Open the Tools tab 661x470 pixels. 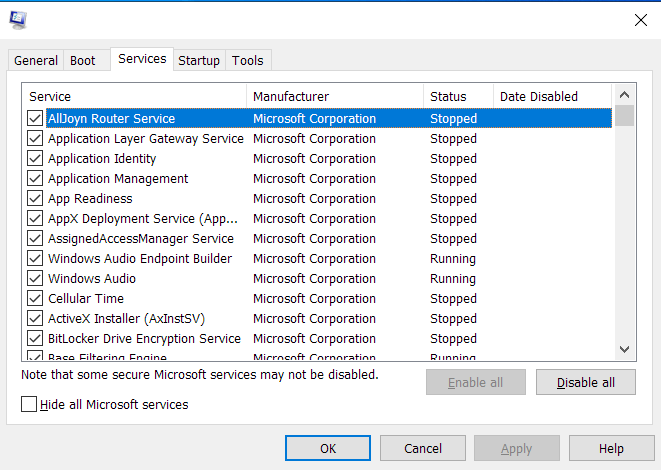coord(248,61)
